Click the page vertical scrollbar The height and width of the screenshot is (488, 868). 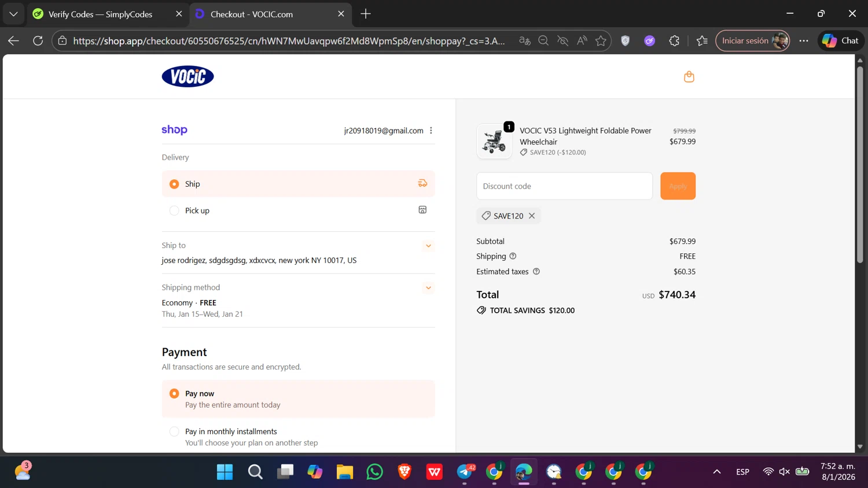[860, 165]
